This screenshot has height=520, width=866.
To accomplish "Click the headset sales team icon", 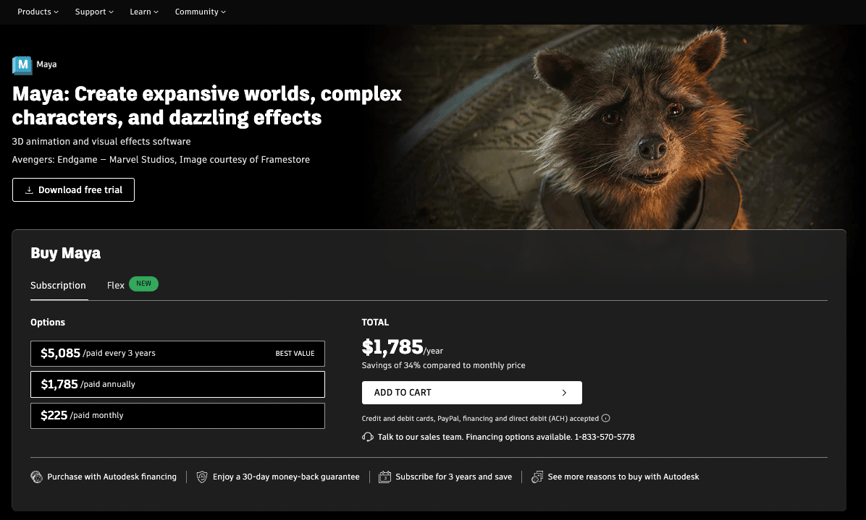I will (x=367, y=437).
